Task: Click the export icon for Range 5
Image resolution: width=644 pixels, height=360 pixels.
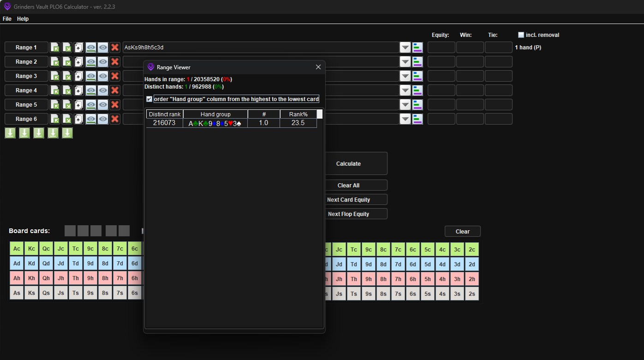Action: pos(67,105)
